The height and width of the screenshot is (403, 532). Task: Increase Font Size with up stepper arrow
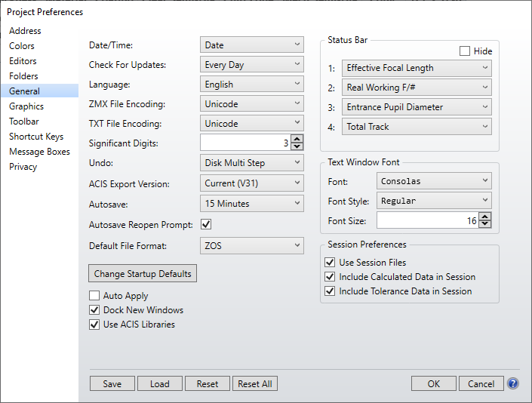pos(484,217)
